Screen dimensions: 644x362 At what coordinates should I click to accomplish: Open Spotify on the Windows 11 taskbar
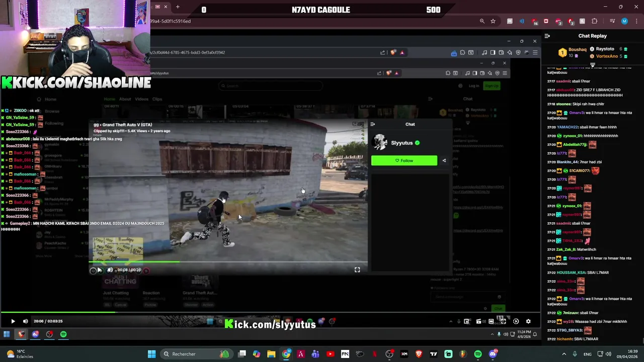coord(478,354)
